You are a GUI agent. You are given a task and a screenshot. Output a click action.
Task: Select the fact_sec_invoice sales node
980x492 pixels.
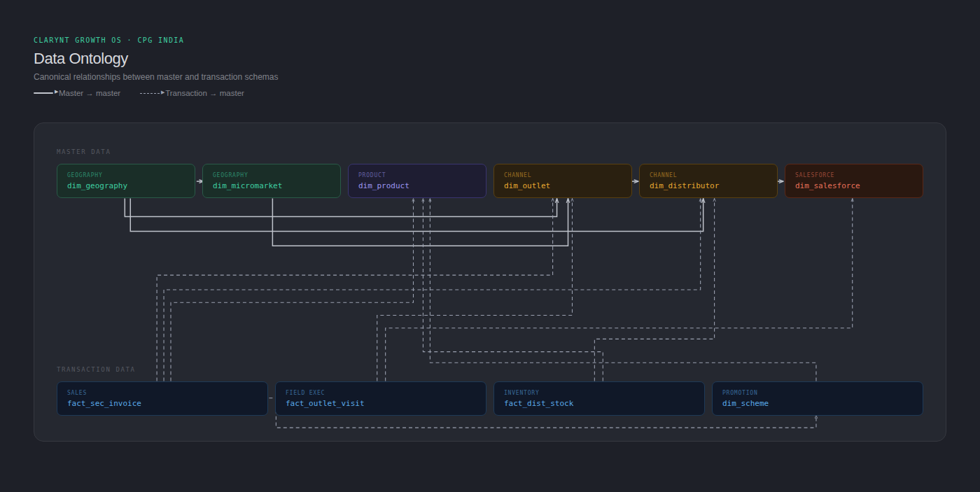point(162,398)
